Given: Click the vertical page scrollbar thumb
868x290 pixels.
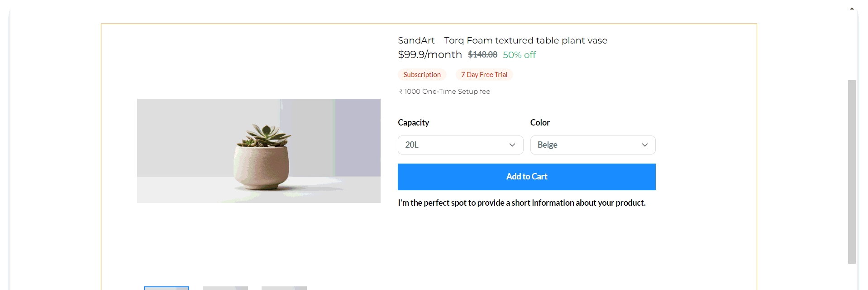Looking at the screenshot, I should pyautogui.click(x=852, y=171).
